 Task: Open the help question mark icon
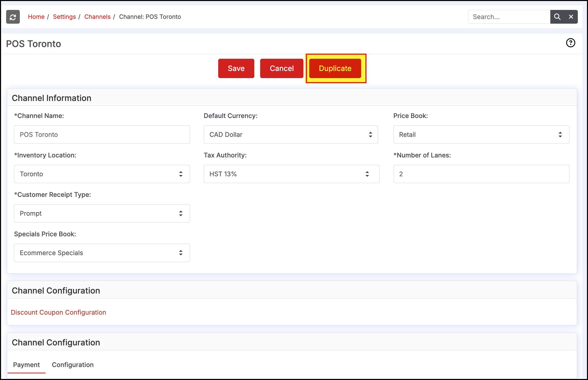[x=570, y=43]
